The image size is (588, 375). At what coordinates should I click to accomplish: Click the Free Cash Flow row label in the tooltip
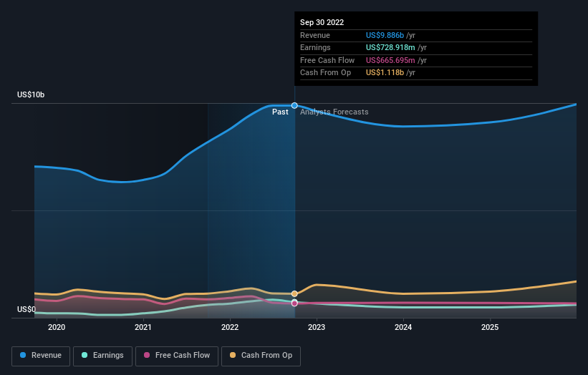click(327, 60)
